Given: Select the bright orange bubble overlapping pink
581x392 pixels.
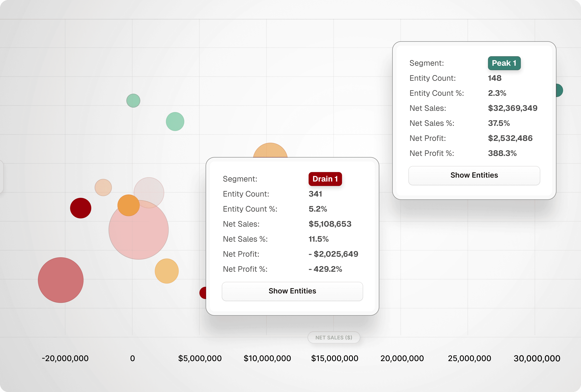Looking at the screenshot, I should (x=128, y=205).
